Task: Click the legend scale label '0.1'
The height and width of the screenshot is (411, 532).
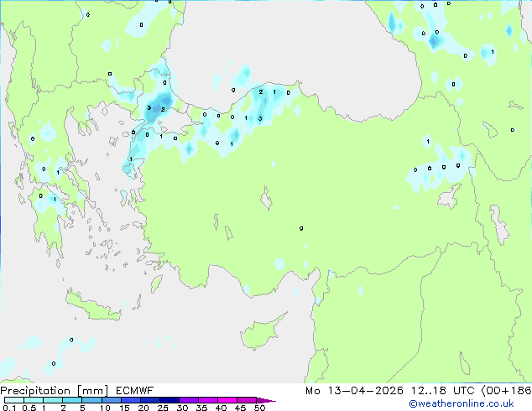Action: [x=9, y=408]
